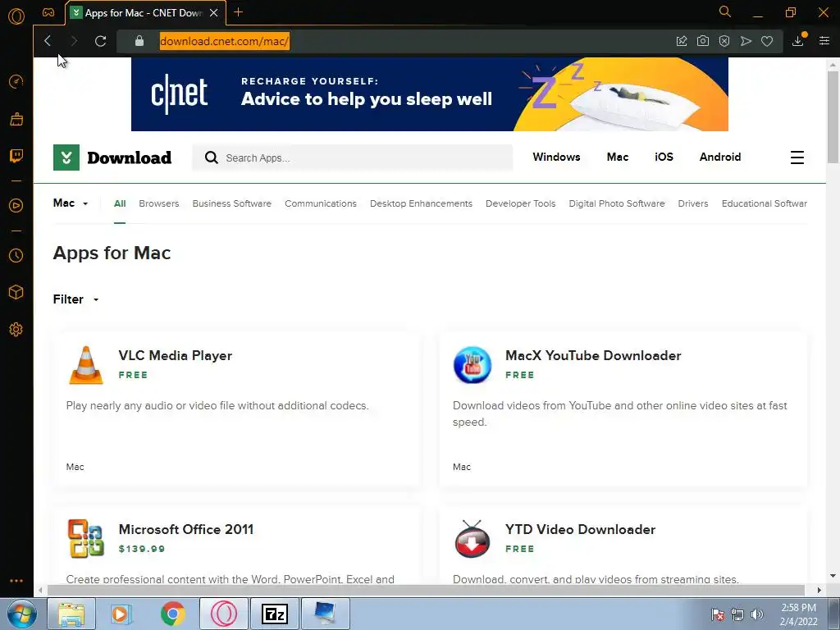Open Easy Setup sliders icon
The width and height of the screenshot is (840, 630).
click(x=824, y=41)
